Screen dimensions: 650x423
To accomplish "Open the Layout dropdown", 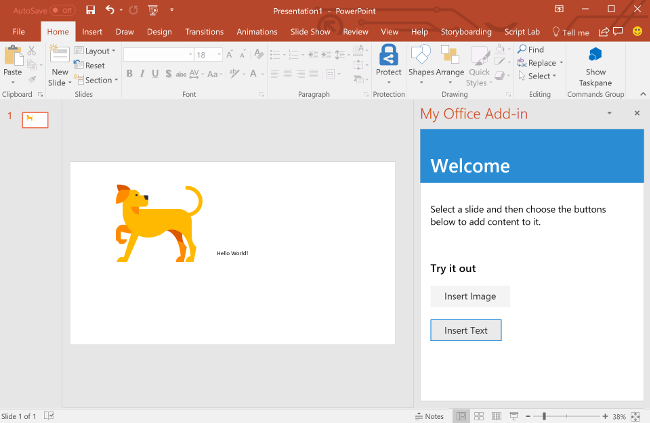I will (x=95, y=51).
